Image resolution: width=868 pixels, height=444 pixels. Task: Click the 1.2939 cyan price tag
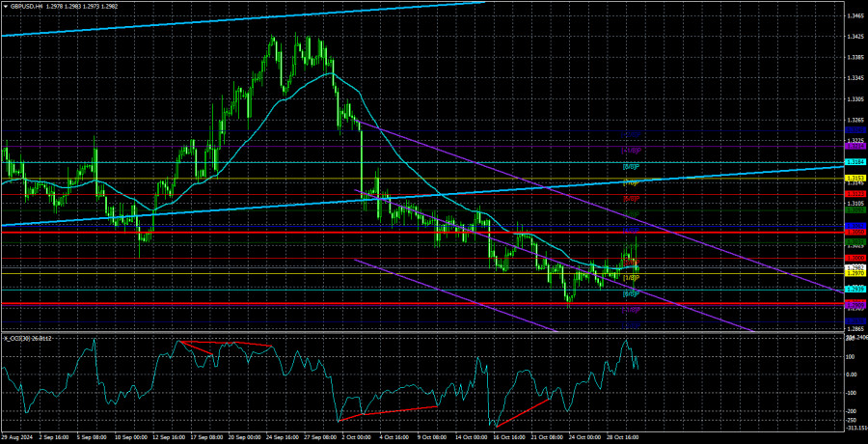click(854, 290)
